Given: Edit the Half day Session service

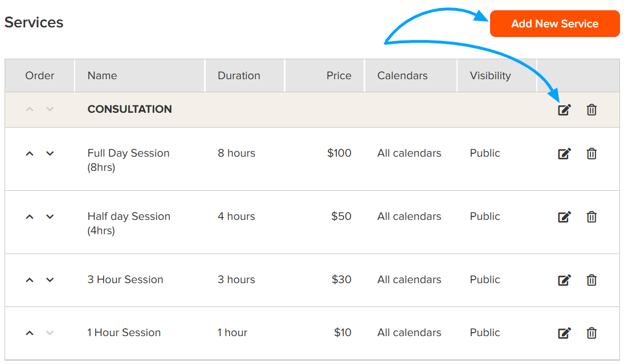Looking at the screenshot, I should tap(564, 217).
